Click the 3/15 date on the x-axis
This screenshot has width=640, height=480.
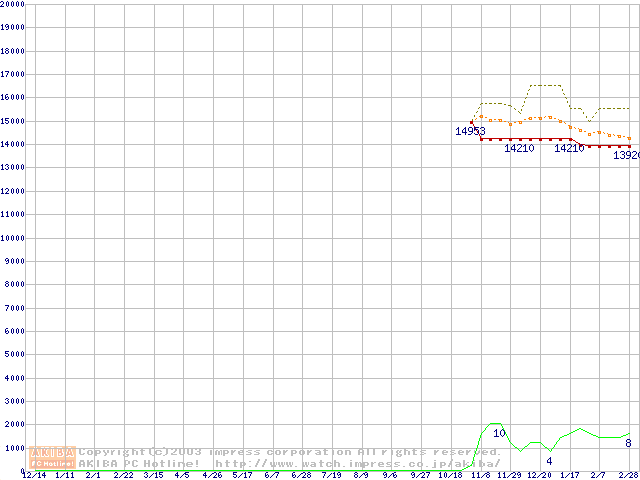(x=153, y=475)
